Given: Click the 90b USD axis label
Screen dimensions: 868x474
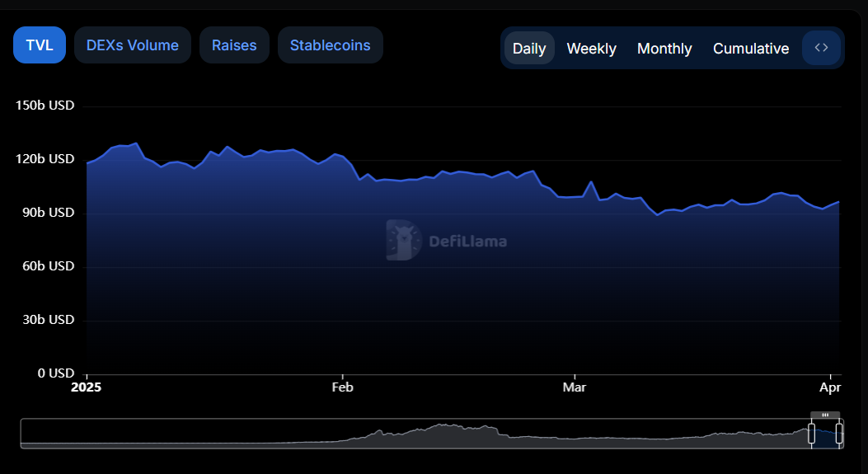Looking at the screenshot, I should click(x=48, y=213).
